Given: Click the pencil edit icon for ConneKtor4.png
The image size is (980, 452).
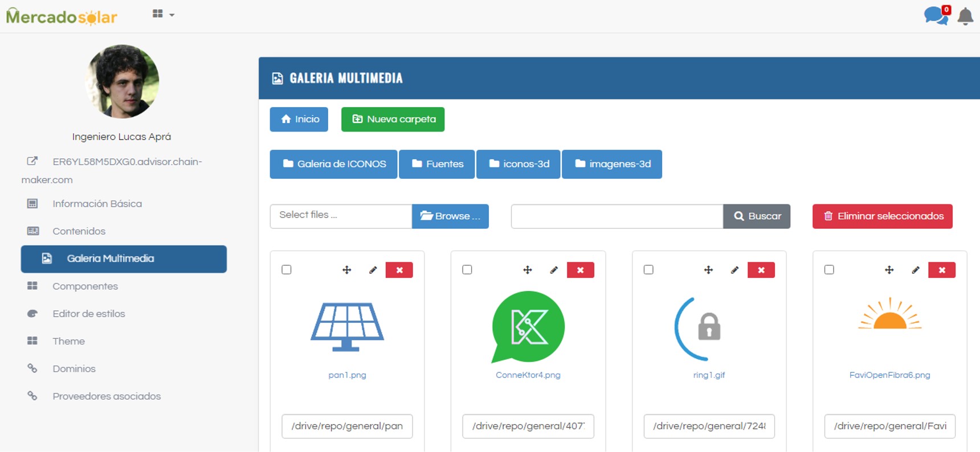Looking at the screenshot, I should 554,270.
